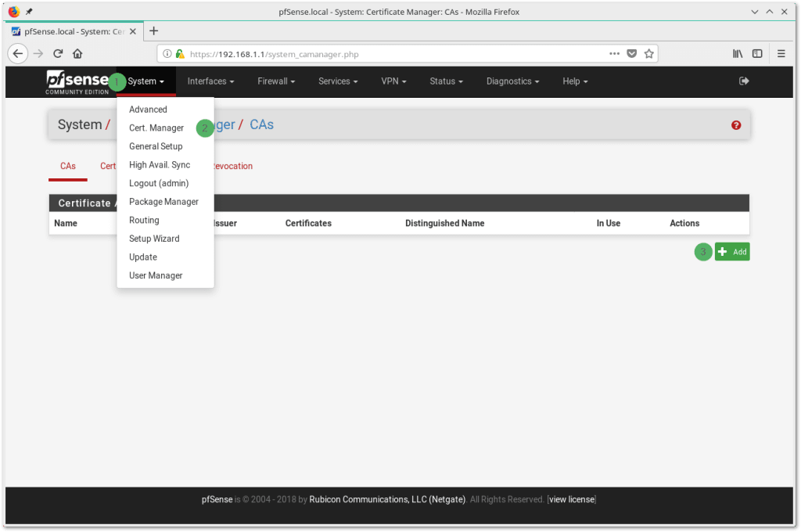This screenshot has width=801, height=532.
Task: Open the Firefox hamburger menu
Action: point(781,54)
